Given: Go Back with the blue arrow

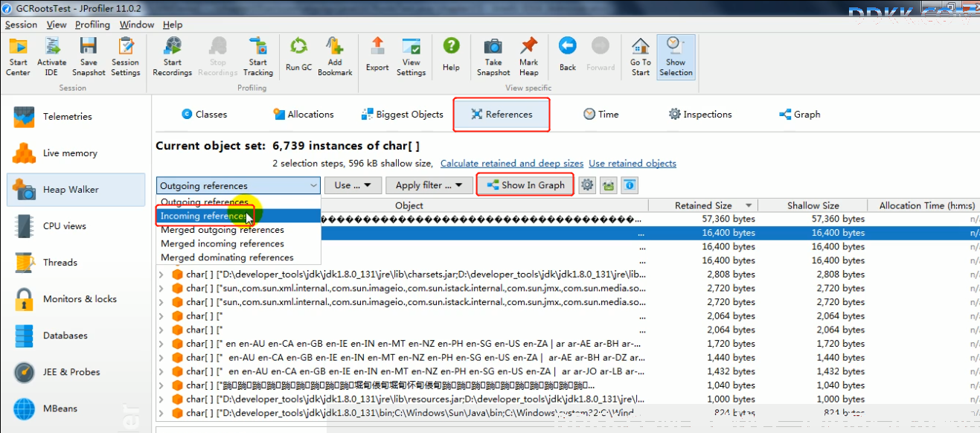Looking at the screenshot, I should click(568, 57).
